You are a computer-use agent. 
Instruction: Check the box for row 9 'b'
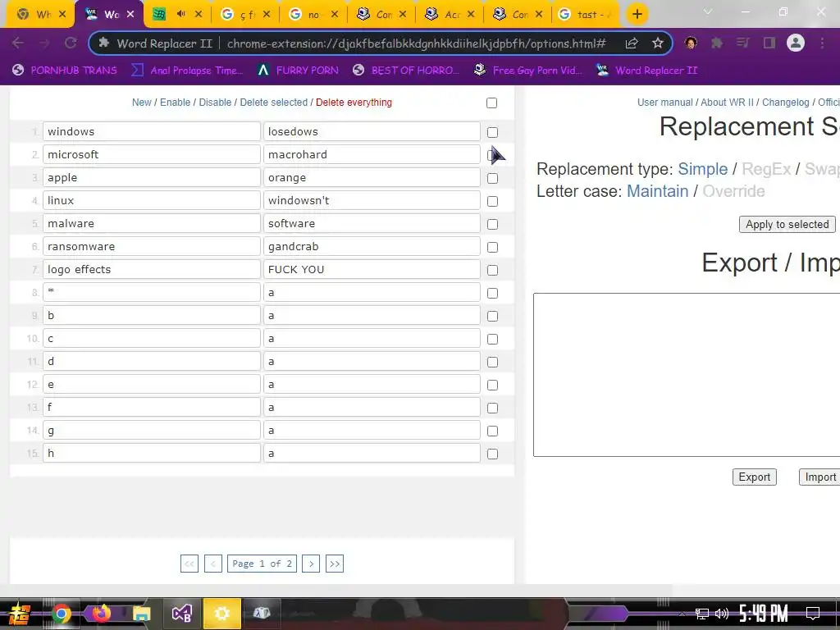click(x=492, y=317)
